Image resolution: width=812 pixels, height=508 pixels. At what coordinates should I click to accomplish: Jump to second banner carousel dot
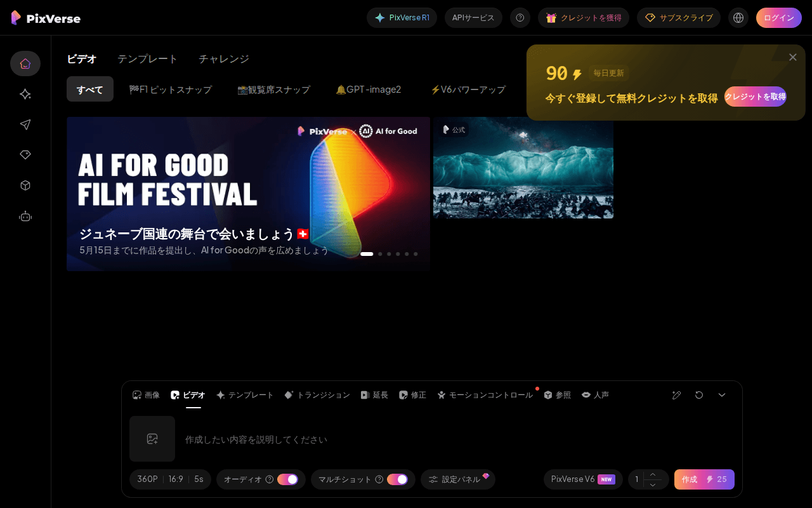[x=380, y=254]
